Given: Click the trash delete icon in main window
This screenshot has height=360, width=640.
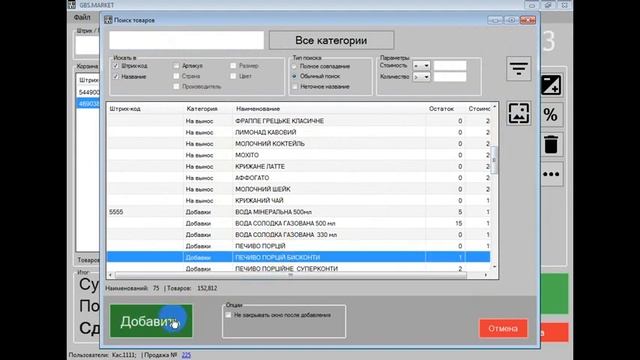Looking at the screenshot, I should pyautogui.click(x=551, y=145).
